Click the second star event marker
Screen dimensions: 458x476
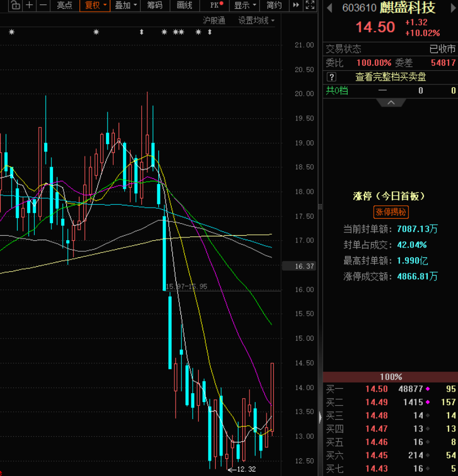[x=96, y=32]
